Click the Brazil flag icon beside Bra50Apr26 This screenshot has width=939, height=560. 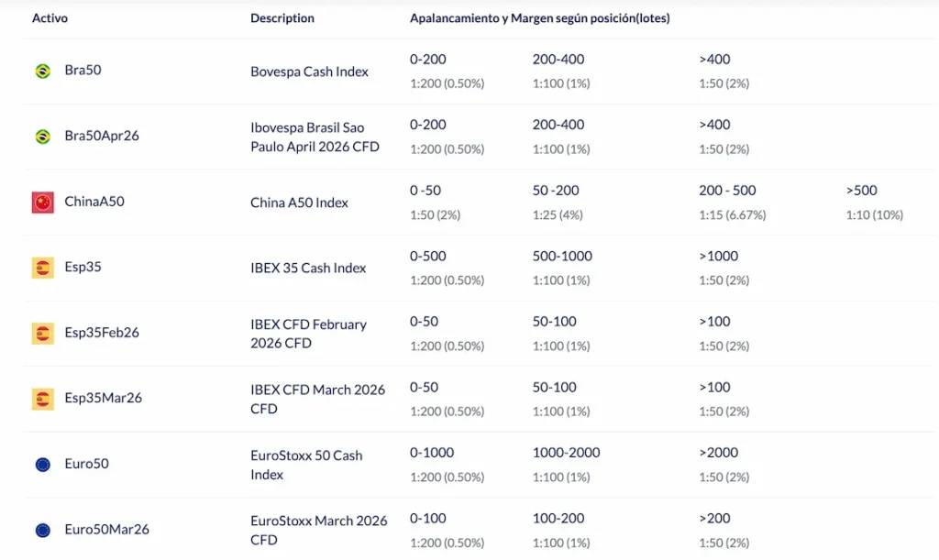[x=42, y=137]
